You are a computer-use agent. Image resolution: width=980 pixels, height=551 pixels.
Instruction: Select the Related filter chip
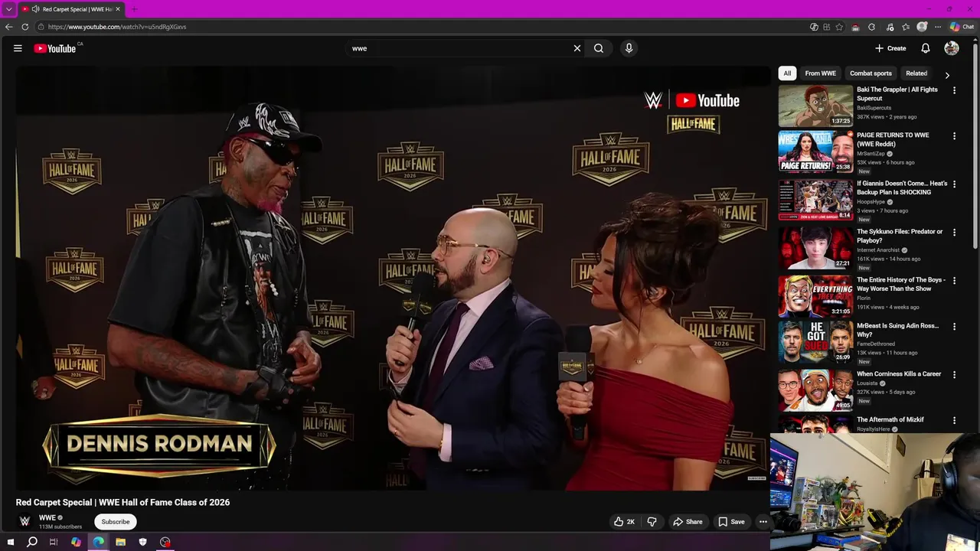point(916,73)
